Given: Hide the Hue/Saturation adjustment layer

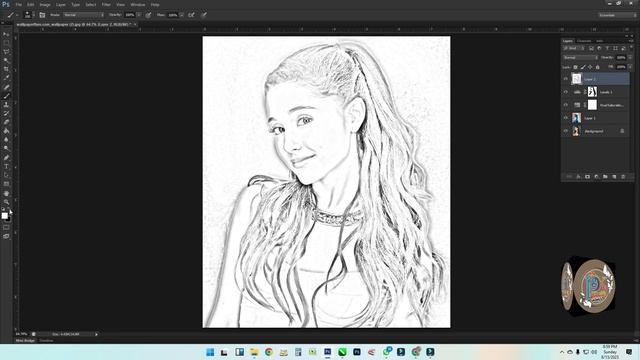Looking at the screenshot, I should 566,105.
